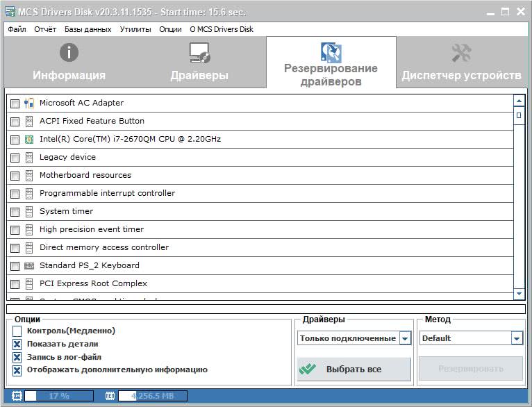Click the System timer device icon
The image size is (532, 407).
click(x=29, y=212)
